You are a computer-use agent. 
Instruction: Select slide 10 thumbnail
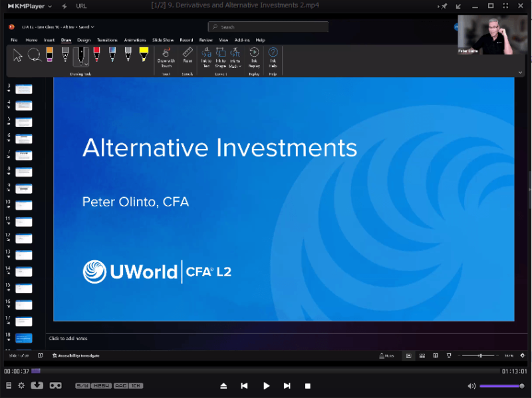click(23, 206)
